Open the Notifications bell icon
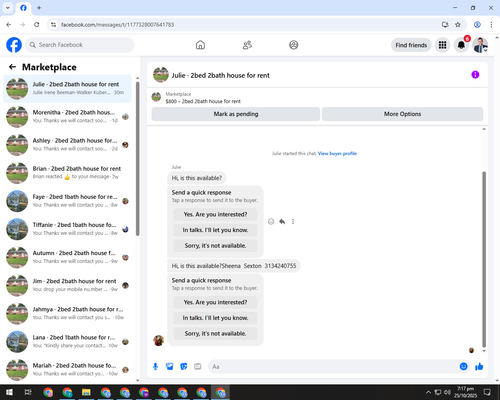This screenshot has width=500, height=400. [x=461, y=45]
